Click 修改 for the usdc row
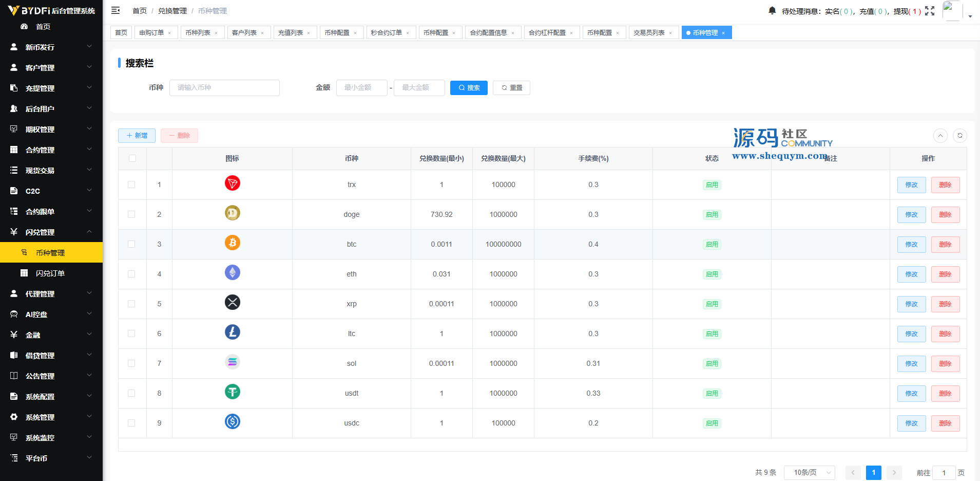This screenshot has width=980, height=481. [912, 423]
